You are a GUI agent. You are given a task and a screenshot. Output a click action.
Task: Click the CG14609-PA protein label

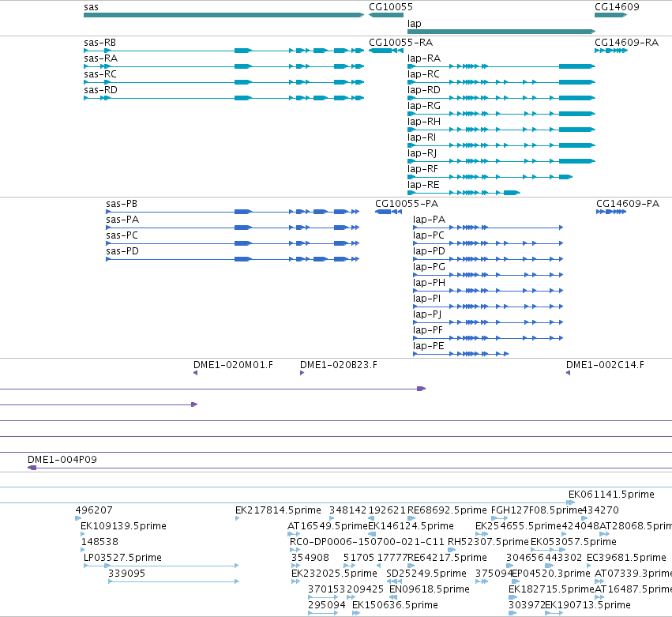pos(628,204)
